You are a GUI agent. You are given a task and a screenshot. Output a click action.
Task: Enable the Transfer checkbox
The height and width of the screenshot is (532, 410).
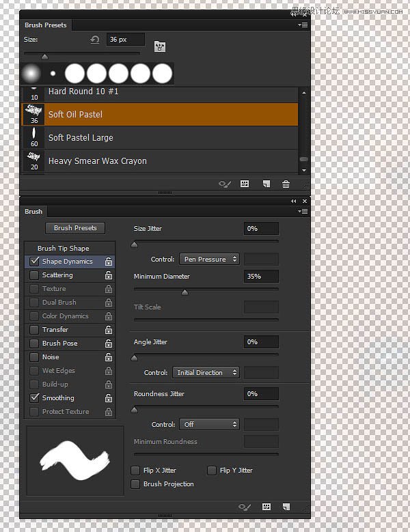pyautogui.click(x=34, y=330)
